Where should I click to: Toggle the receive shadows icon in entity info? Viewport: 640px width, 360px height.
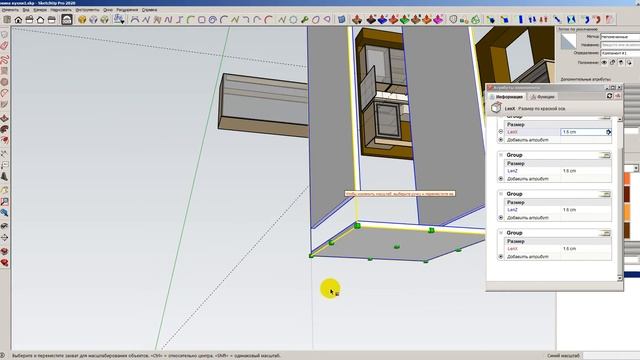[621, 62]
